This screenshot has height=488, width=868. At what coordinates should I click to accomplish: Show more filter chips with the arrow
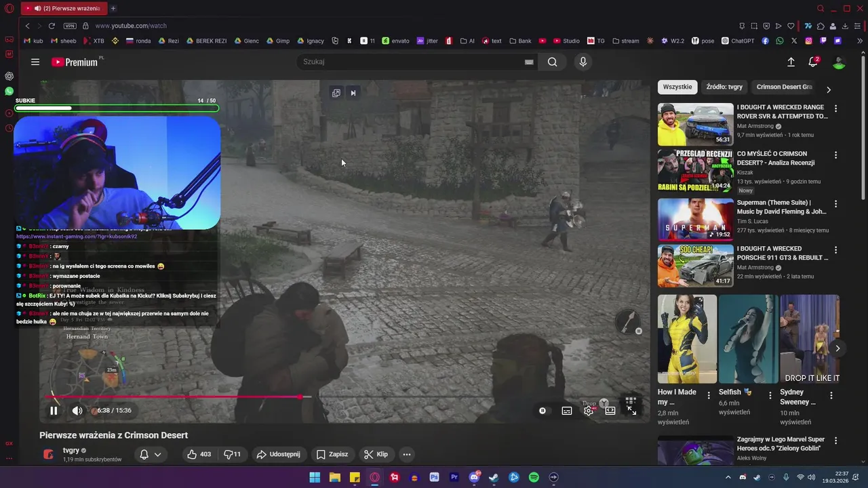click(828, 89)
